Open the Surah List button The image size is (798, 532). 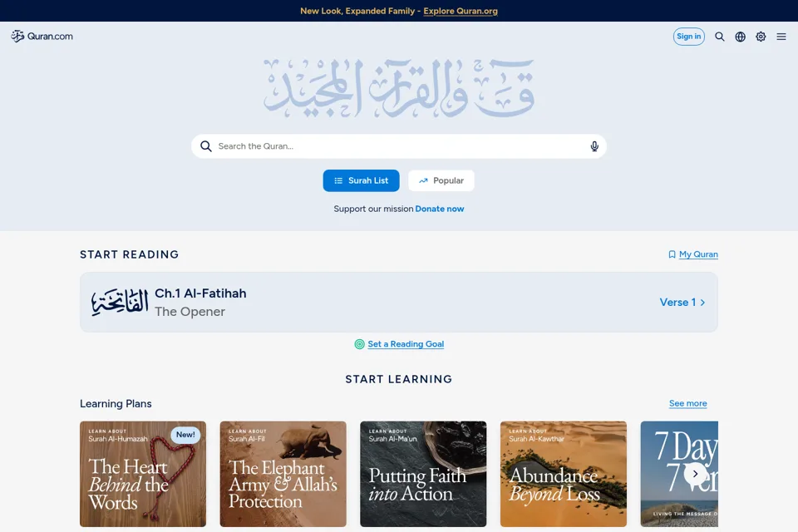click(x=361, y=180)
